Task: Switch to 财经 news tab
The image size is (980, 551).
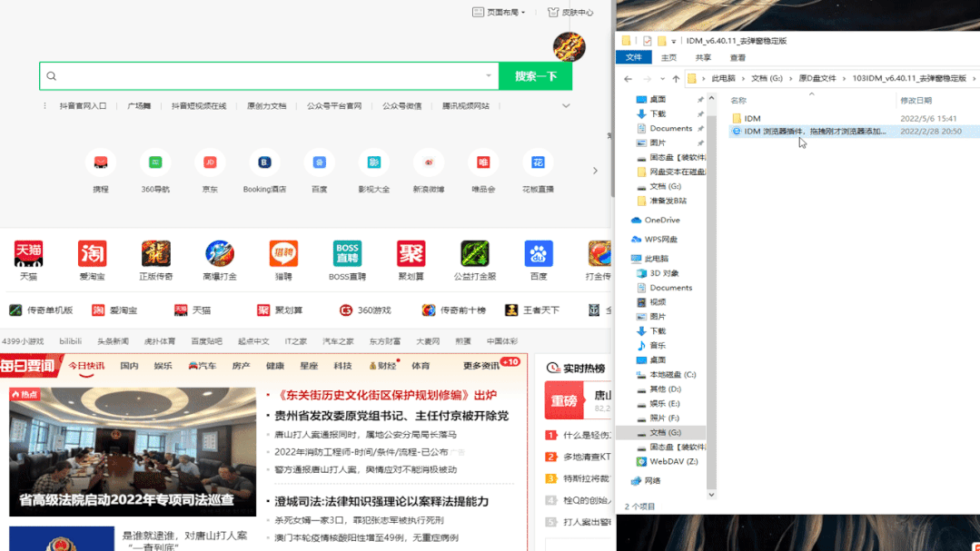Action: 382,366
